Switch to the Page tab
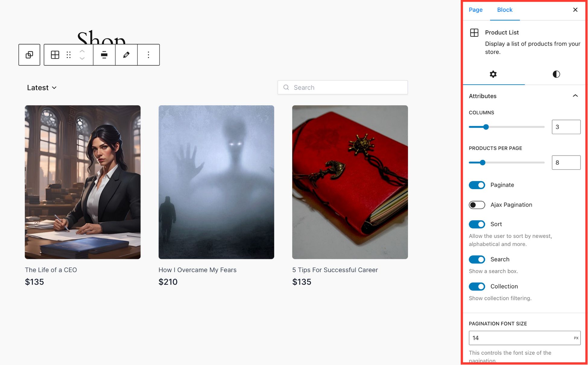Image resolution: width=588 pixels, height=365 pixels. coord(476,10)
